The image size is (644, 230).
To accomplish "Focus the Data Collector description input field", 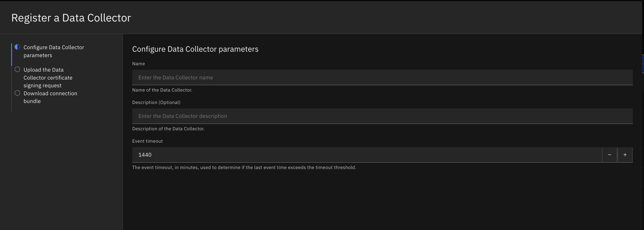I will pos(382,116).
